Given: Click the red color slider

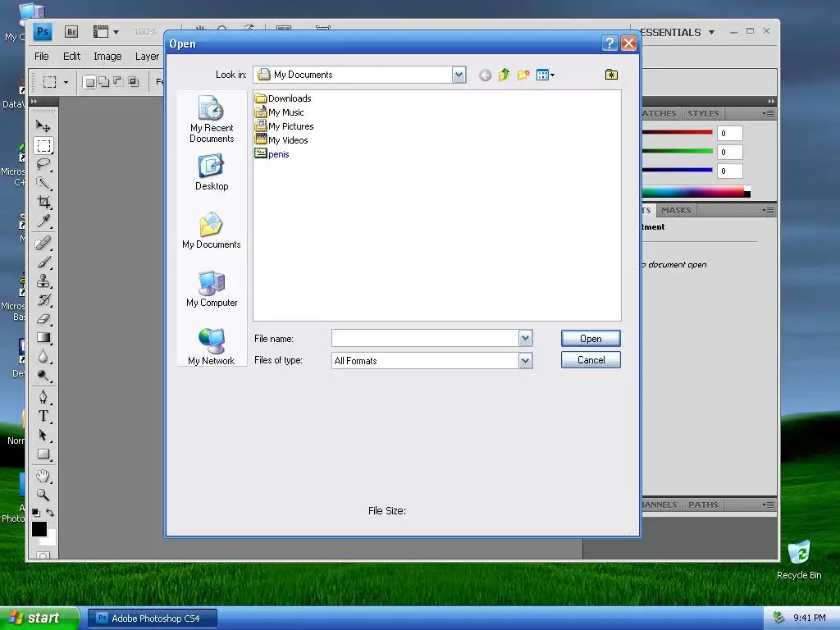Looking at the screenshot, I should (x=677, y=132).
